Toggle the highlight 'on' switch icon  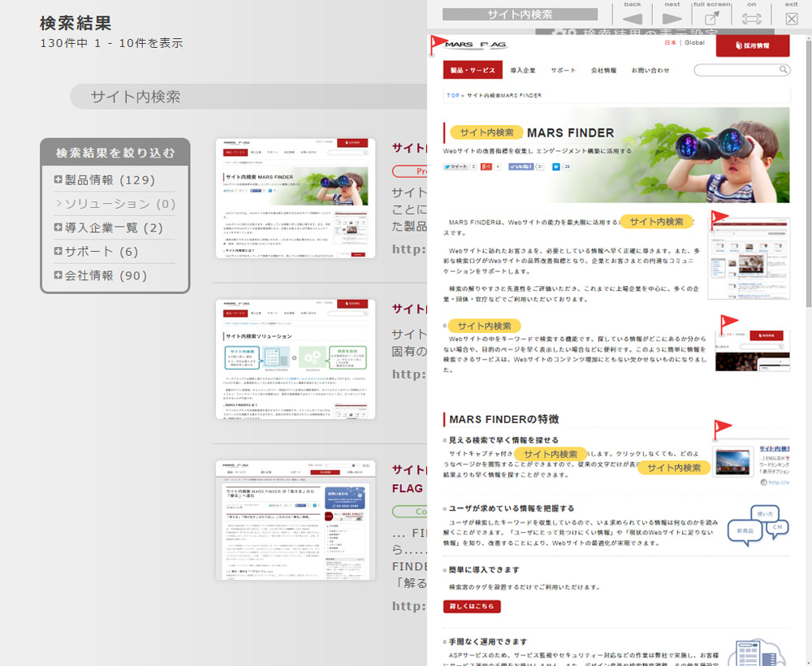751,19
